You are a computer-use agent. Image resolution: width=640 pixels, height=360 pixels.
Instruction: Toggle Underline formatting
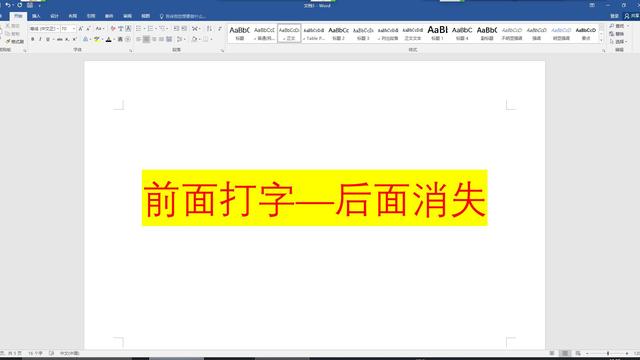[49, 39]
